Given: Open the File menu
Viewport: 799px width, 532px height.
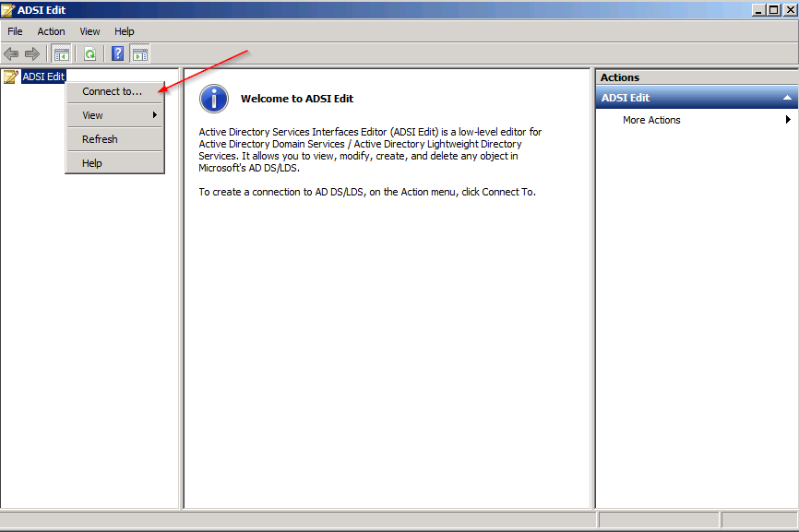Looking at the screenshot, I should [15, 31].
